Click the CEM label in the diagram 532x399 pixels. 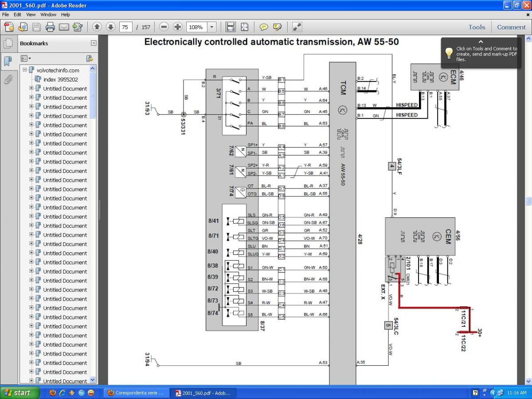pyautogui.click(x=448, y=237)
